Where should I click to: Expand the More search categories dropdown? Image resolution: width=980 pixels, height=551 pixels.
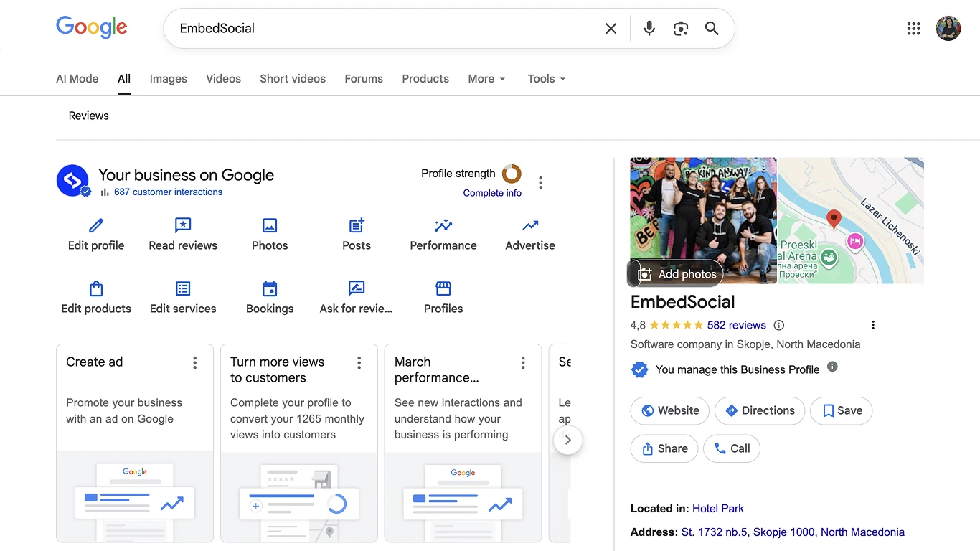pyautogui.click(x=486, y=79)
